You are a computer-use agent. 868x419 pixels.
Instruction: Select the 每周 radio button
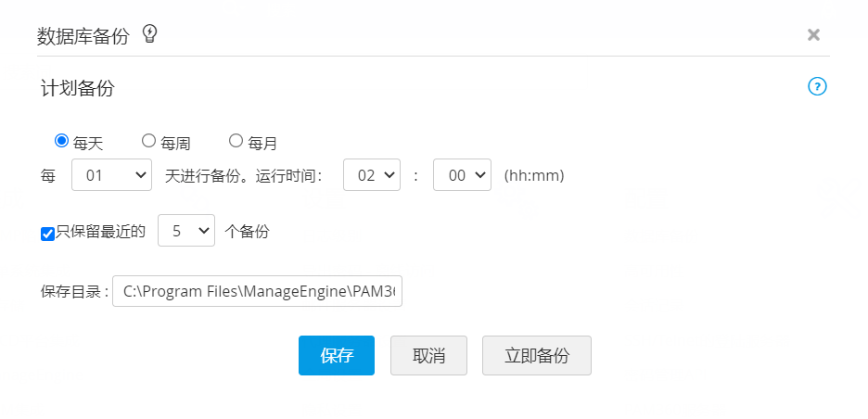[148, 141]
